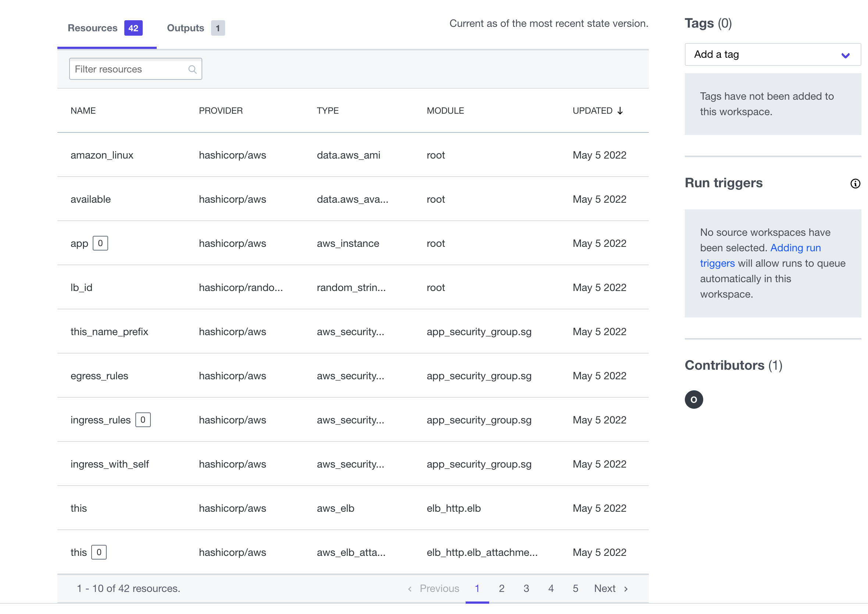868x614 pixels.
Task: Open the Adding run triggers link
Action: coord(795,248)
